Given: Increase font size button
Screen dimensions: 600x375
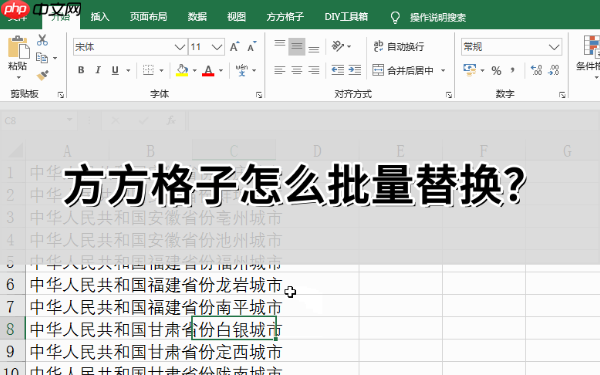Looking at the screenshot, I should coord(235,47).
